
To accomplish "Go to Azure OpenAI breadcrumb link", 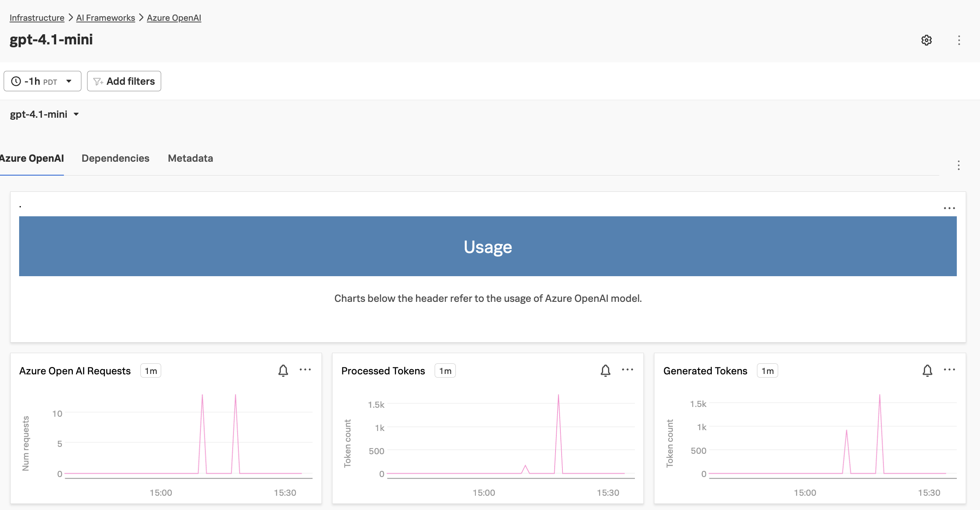I will [x=174, y=18].
